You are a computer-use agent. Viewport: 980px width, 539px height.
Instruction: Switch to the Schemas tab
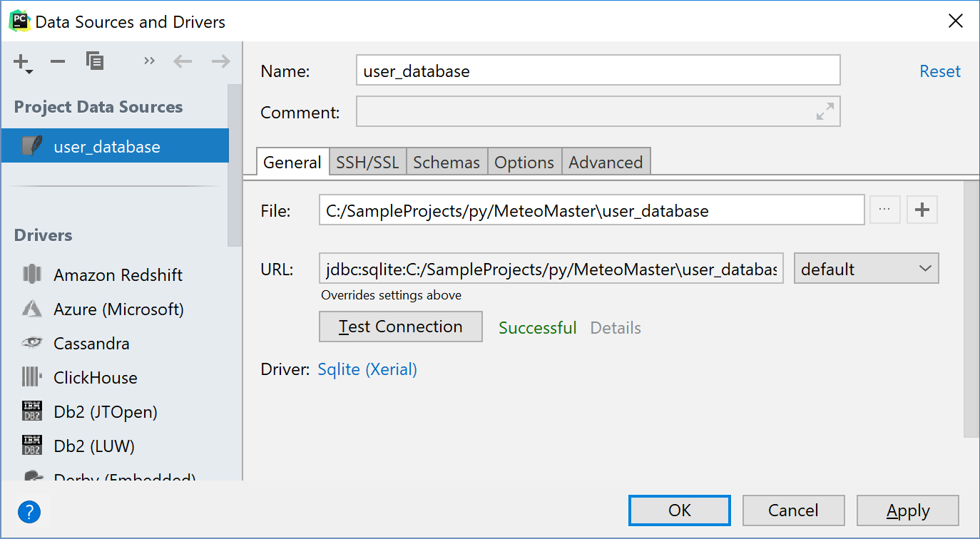click(x=446, y=162)
